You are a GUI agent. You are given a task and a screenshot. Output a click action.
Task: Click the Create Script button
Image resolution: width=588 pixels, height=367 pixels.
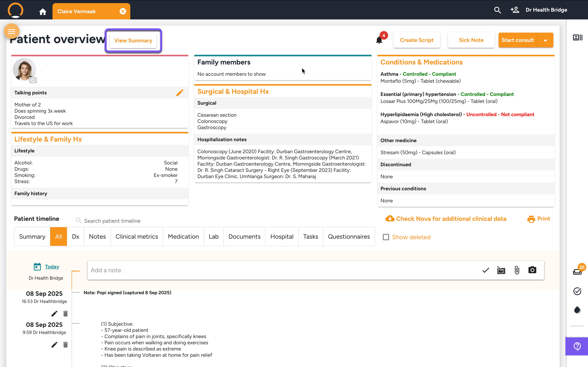pyautogui.click(x=416, y=40)
